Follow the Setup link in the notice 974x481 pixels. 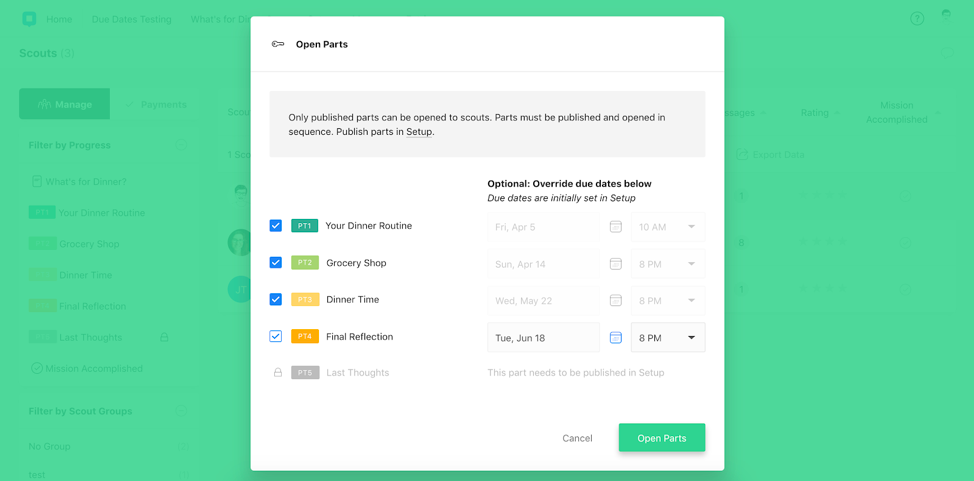click(x=419, y=132)
